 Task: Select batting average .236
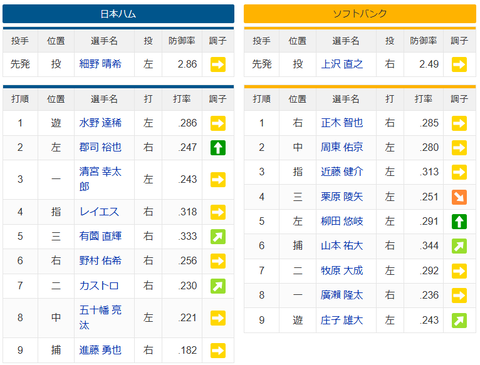click(x=430, y=295)
